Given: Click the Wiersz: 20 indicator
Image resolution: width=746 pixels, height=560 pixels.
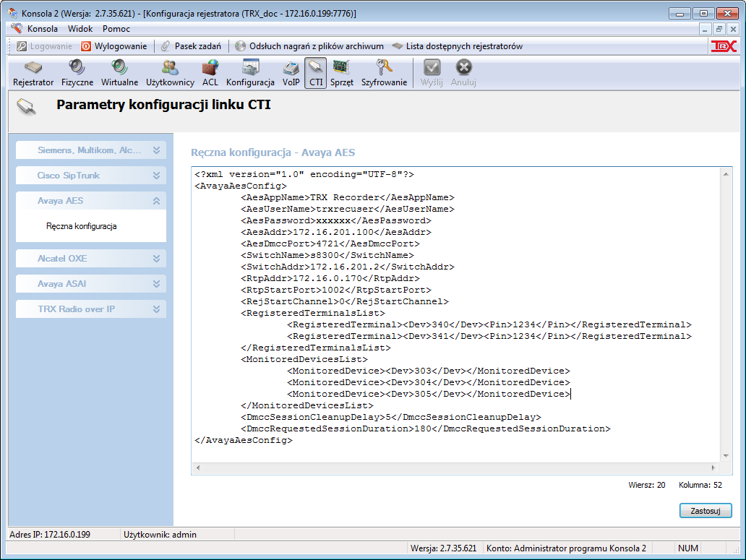Looking at the screenshot, I should click(646, 485).
